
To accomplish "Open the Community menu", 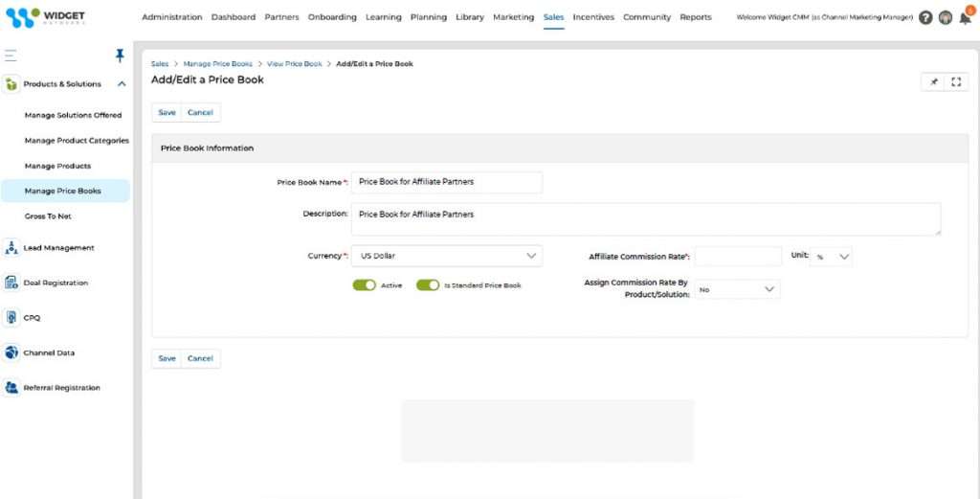I will (647, 17).
